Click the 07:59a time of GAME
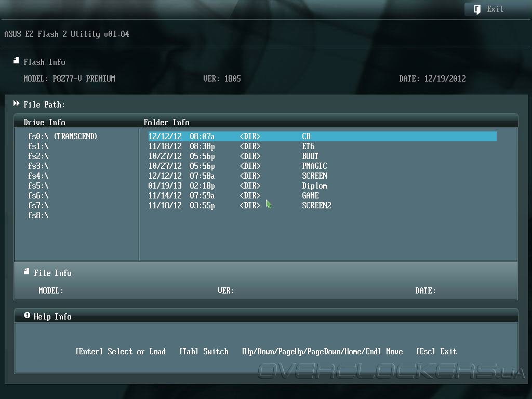 tap(202, 195)
